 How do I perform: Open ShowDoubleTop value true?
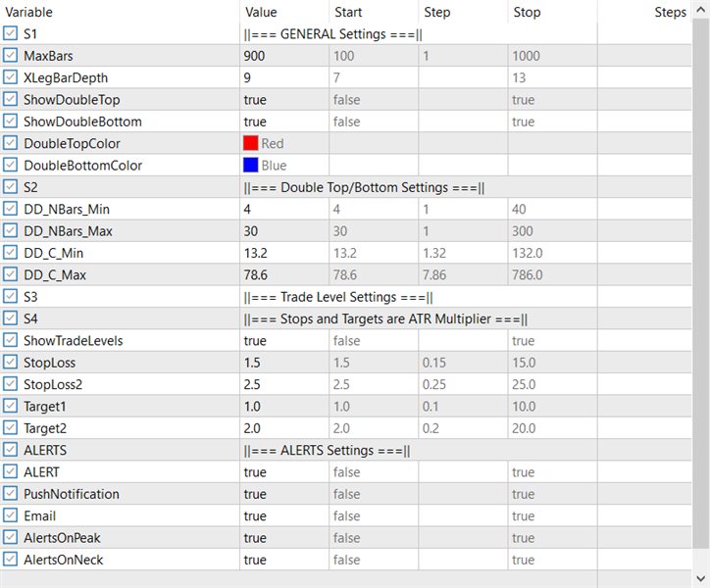point(255,100)
